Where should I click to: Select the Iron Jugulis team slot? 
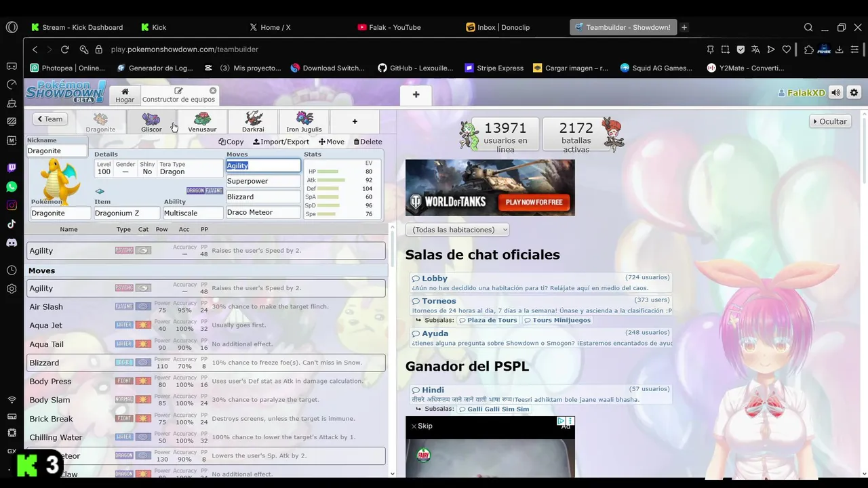304,123
